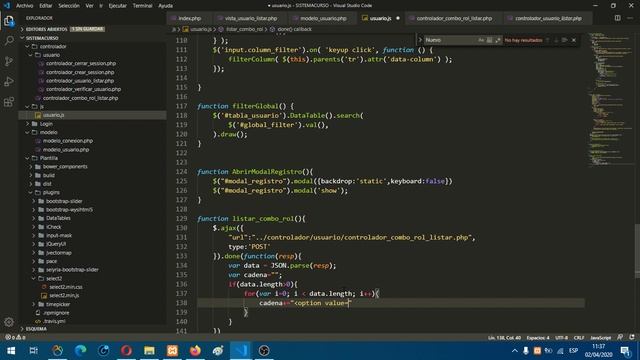Screen dimensions: 640x360
Task: Open Windows Start menu
Action: click(11, 351)
